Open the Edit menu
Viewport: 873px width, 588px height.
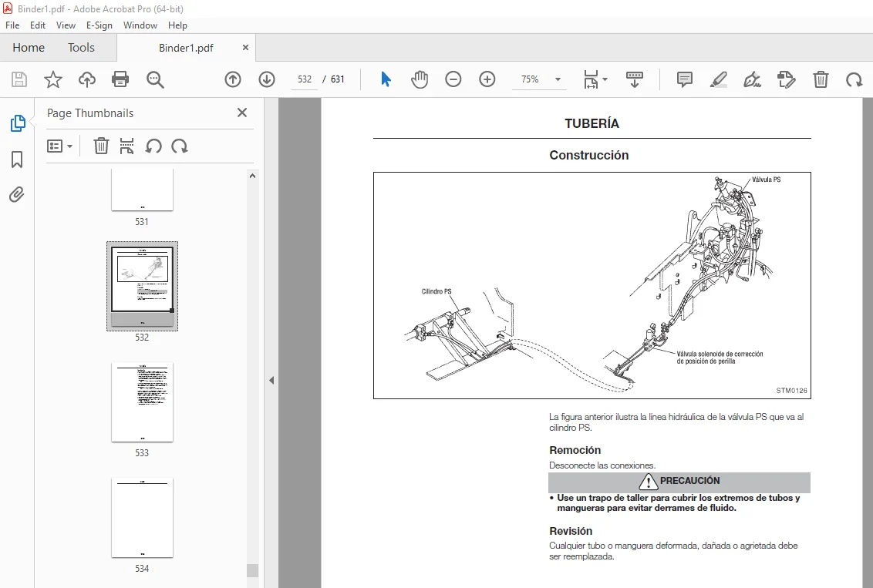(38, 25)
